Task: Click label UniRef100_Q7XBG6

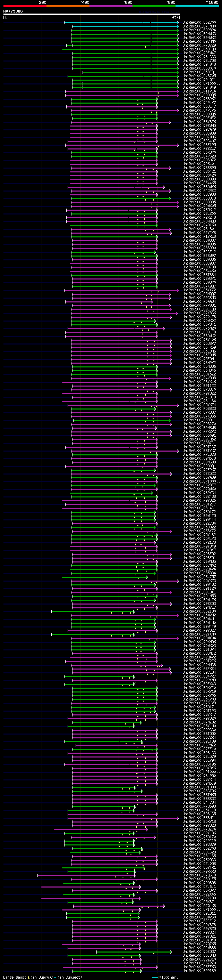Action: (199, 313)
